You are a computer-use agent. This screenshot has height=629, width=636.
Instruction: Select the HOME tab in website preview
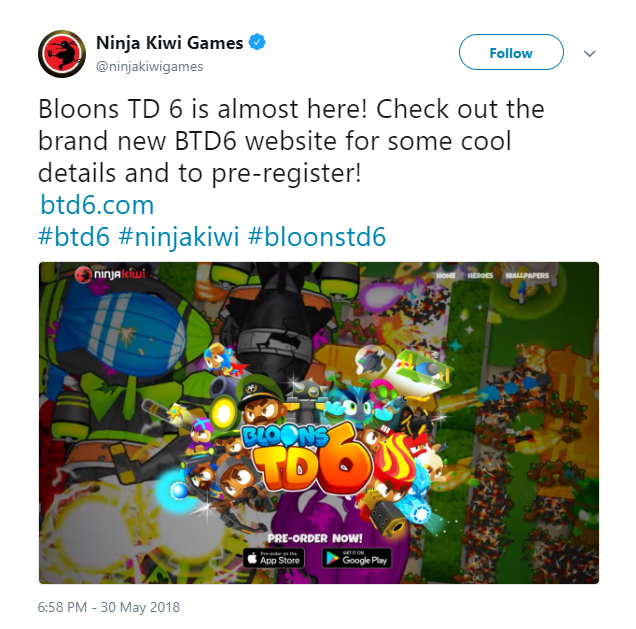(446, 275)
